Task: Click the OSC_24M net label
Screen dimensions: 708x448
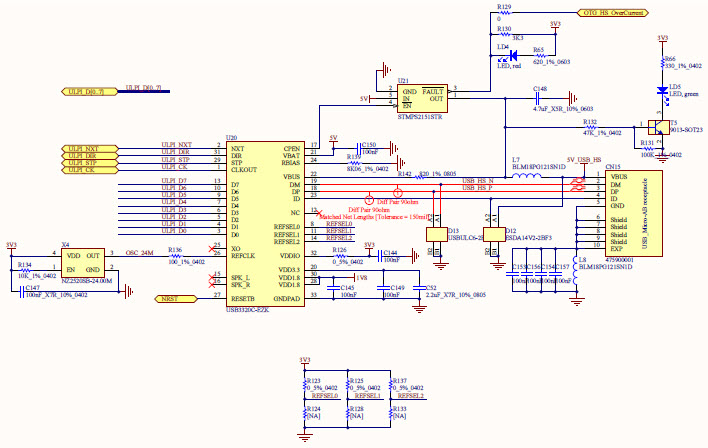Action: point(140,253)
